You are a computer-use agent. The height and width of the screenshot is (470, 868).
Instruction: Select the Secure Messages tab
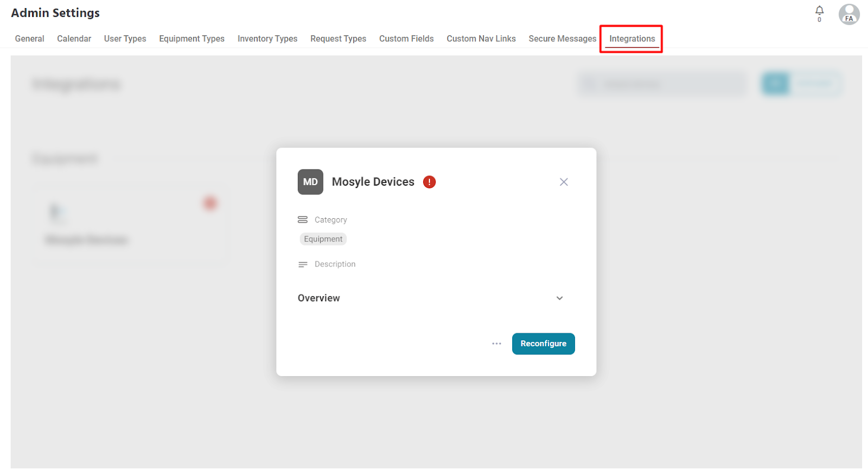[x=562, y=39]
